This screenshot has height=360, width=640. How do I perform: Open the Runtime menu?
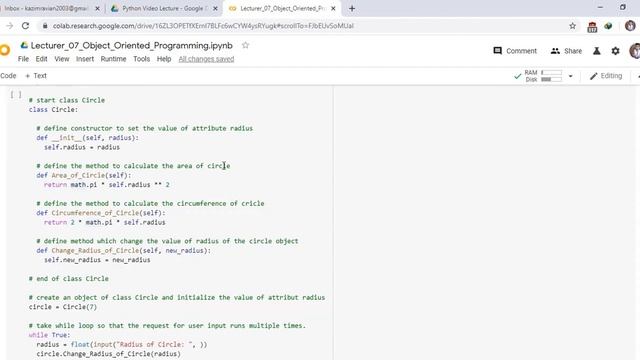coord(113,59)
